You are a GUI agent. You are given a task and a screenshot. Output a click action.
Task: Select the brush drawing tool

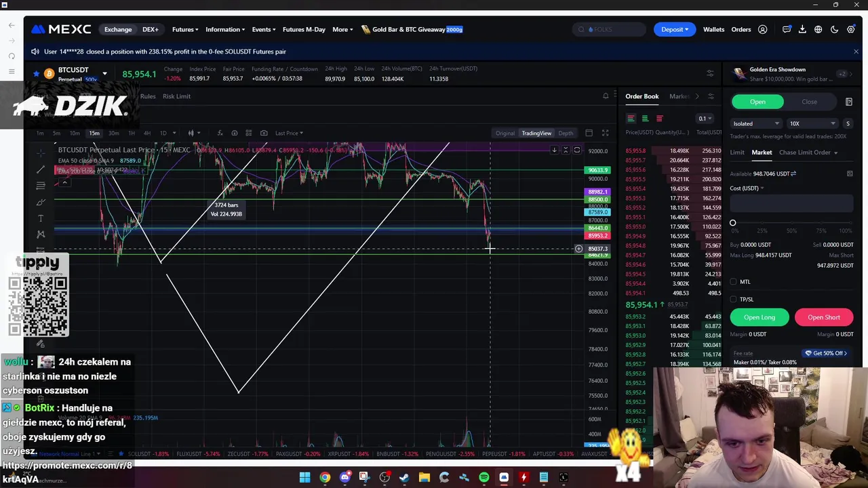point(41,202)
